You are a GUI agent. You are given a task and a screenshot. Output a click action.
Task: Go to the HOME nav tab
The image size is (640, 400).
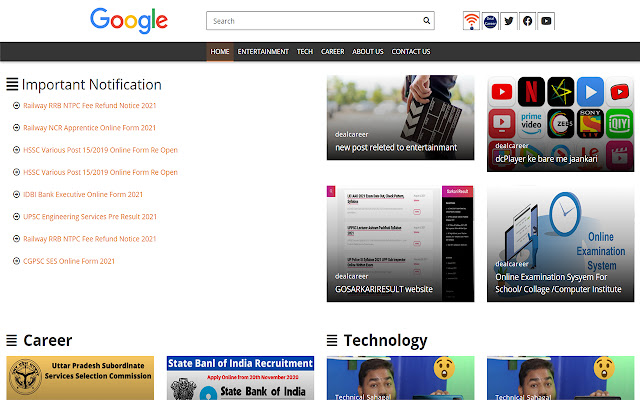220,51
